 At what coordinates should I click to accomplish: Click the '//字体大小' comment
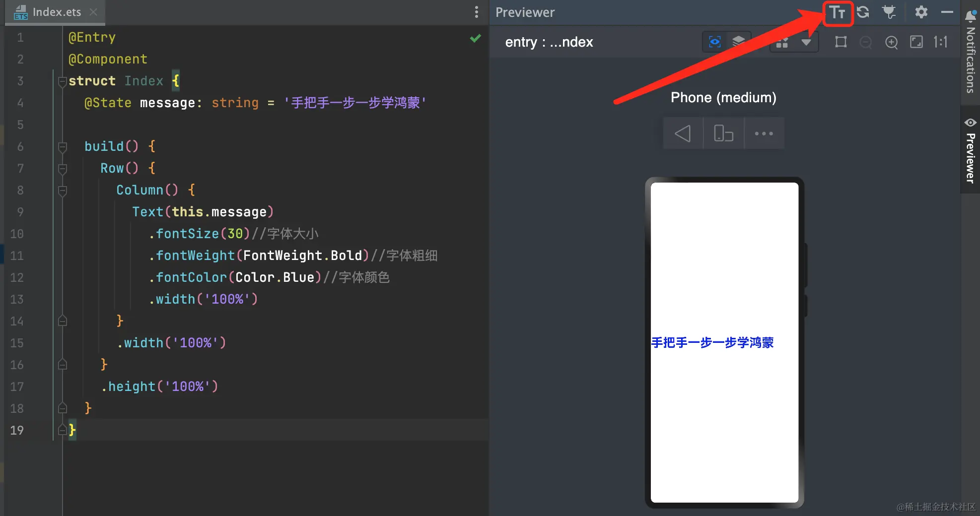point(285,234)
